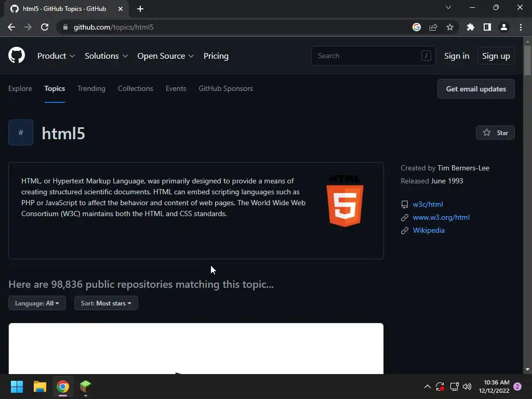The height and width of the screenshot is (399, 532).
Task: Click Get email updates button
Action: coord(476,89)
